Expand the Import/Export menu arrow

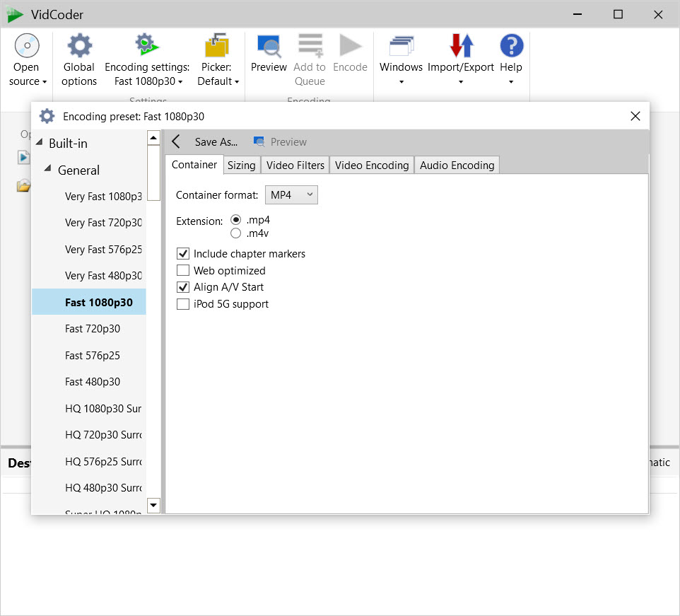[461, 81]
